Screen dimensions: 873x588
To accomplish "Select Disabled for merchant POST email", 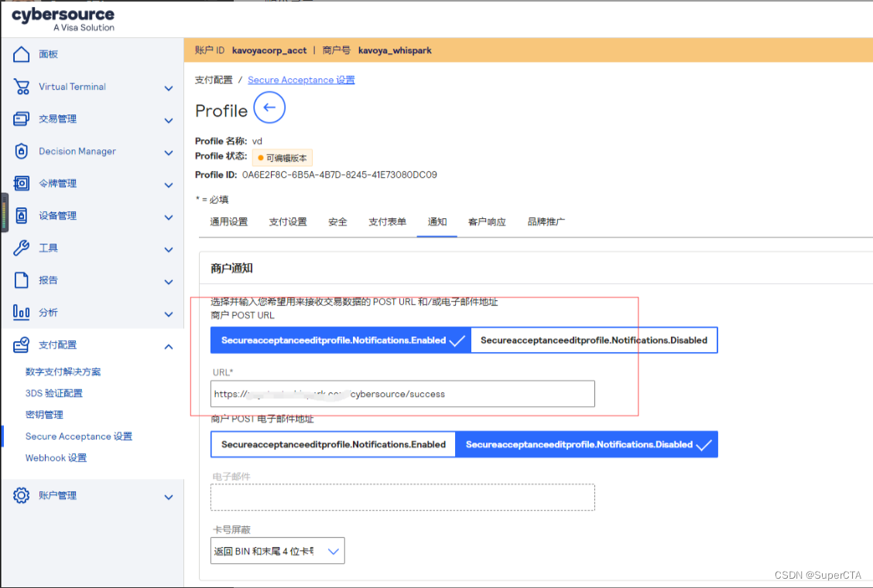I will 587,444.
